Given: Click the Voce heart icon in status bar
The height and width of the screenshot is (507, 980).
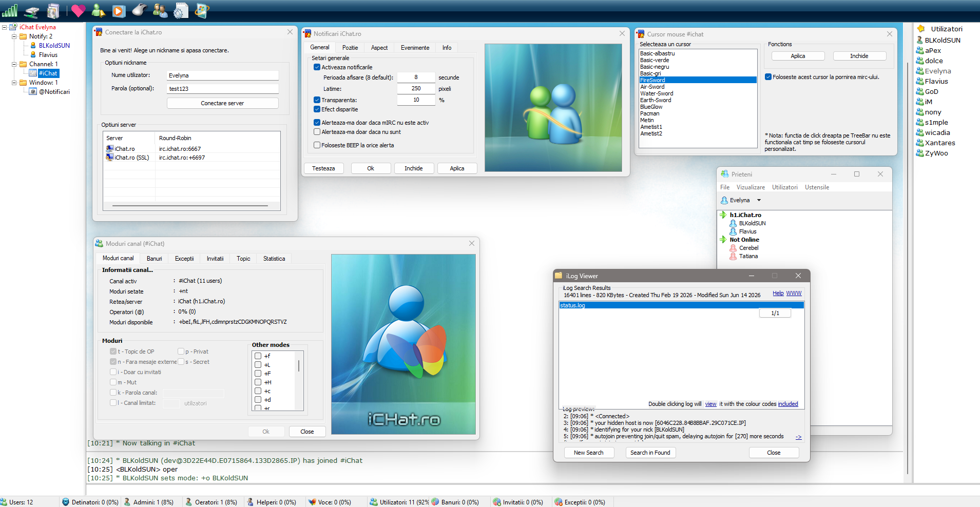Looking at the screenshot, I should point(312,502).
